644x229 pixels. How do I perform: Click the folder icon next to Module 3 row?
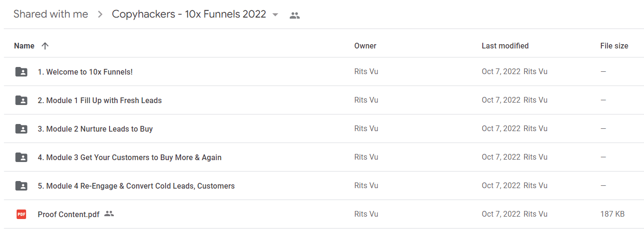click(21, 157)
